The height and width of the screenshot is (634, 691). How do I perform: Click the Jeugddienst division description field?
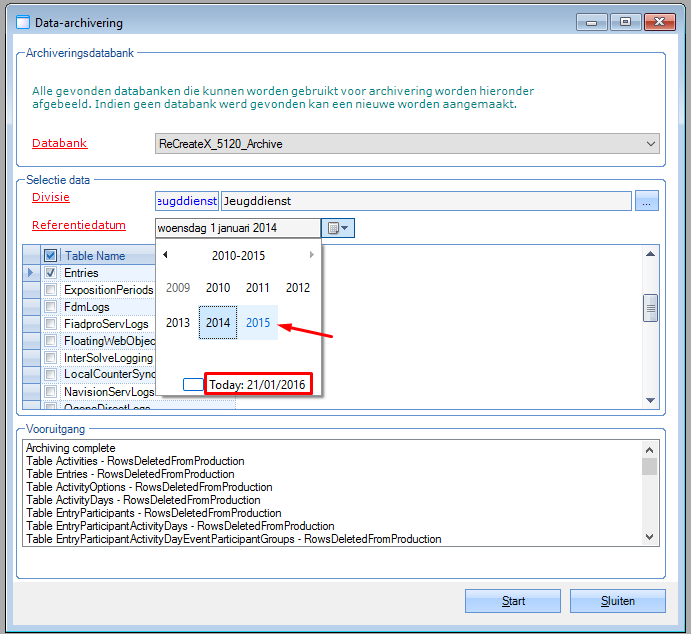pos(425,202)
